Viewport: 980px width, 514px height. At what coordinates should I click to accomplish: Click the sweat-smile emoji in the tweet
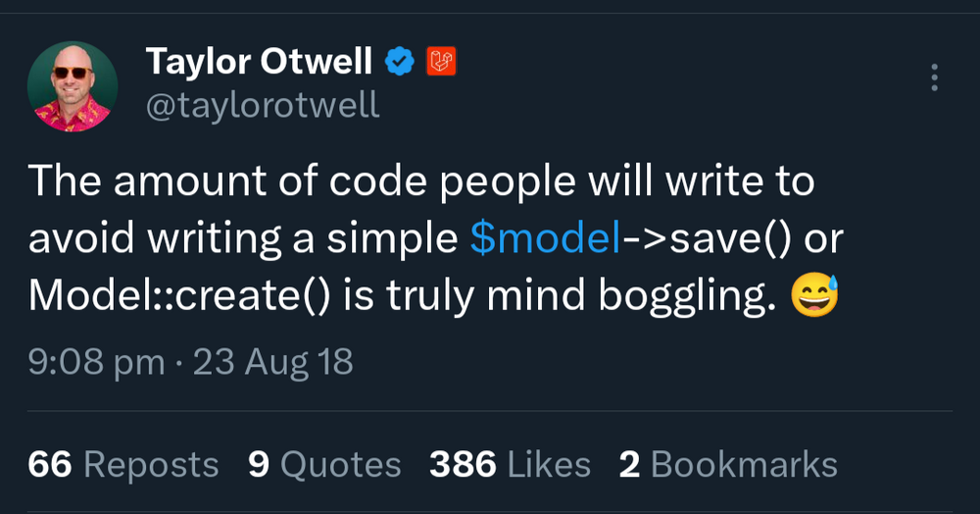pyautogui.click(x=813, y=295)
